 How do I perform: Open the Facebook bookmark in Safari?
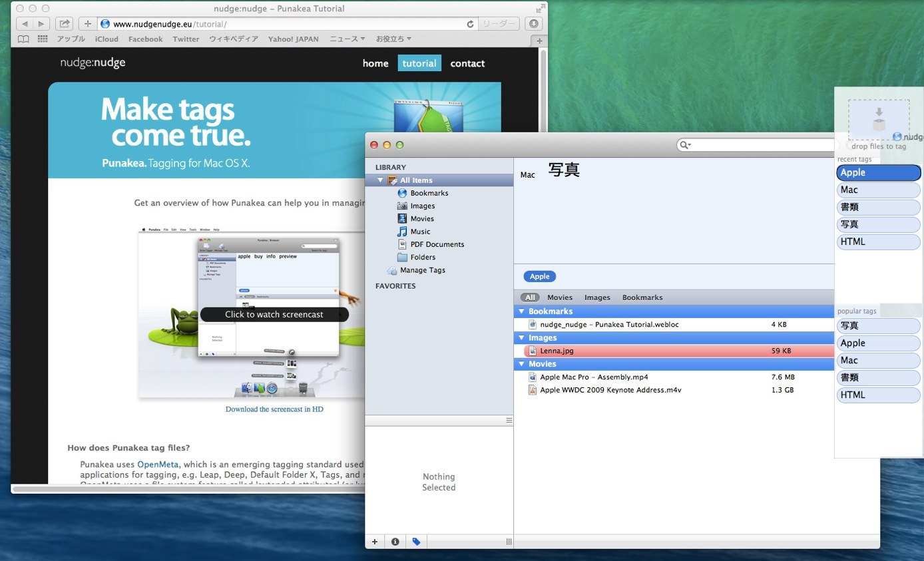(145, 39)
